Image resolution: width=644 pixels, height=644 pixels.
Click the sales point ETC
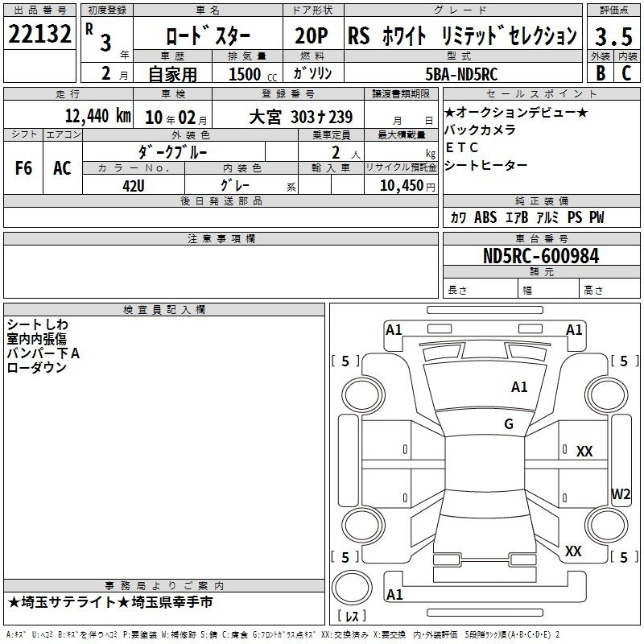[461, 147]
